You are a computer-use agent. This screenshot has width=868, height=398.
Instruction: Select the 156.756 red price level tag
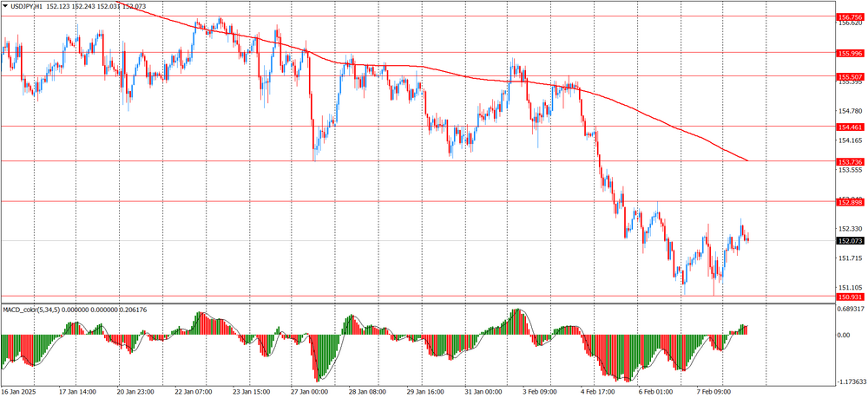[x=850, y=16]
